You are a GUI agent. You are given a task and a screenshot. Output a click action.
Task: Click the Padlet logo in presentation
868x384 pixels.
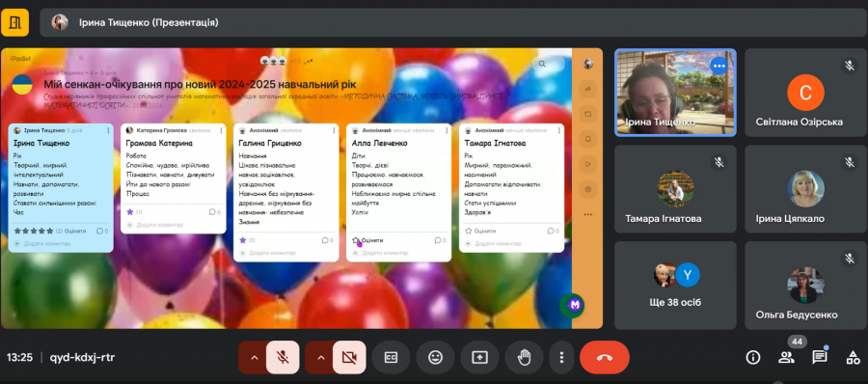pos(20,58)
